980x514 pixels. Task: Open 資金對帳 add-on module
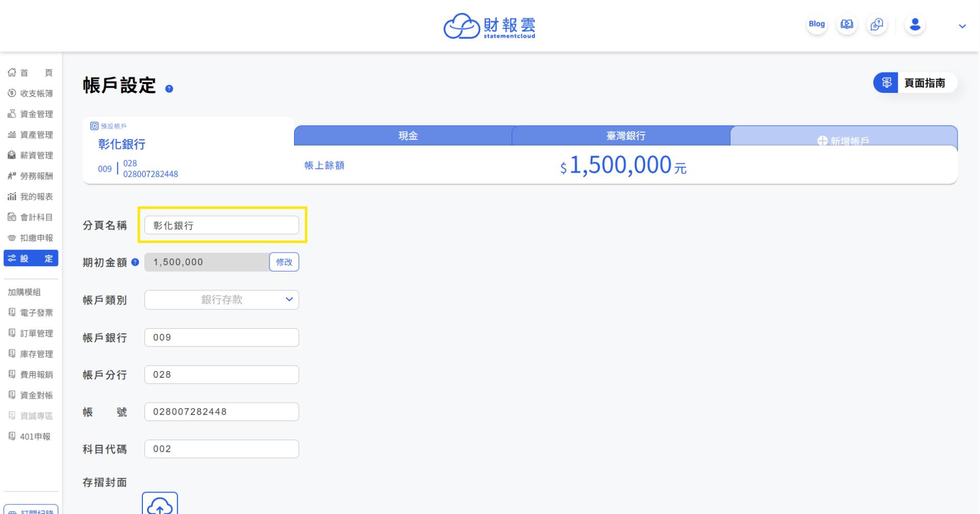pos(31,395)
